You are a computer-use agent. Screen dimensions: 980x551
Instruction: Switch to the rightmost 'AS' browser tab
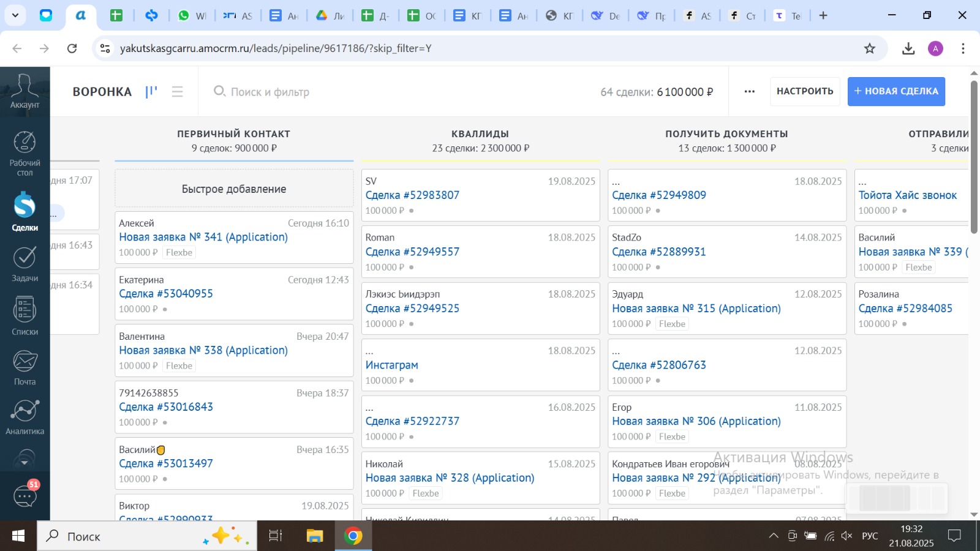[x=698, y=15]
